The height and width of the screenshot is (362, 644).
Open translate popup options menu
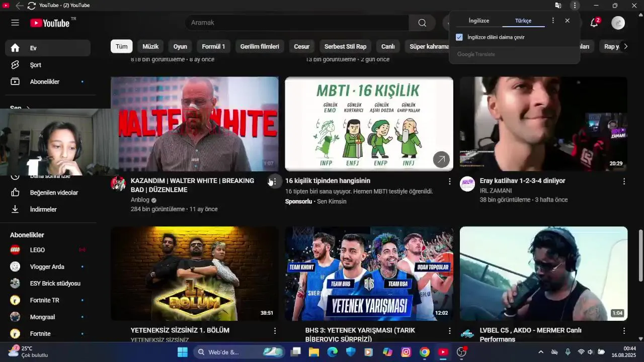pos(553,21)
